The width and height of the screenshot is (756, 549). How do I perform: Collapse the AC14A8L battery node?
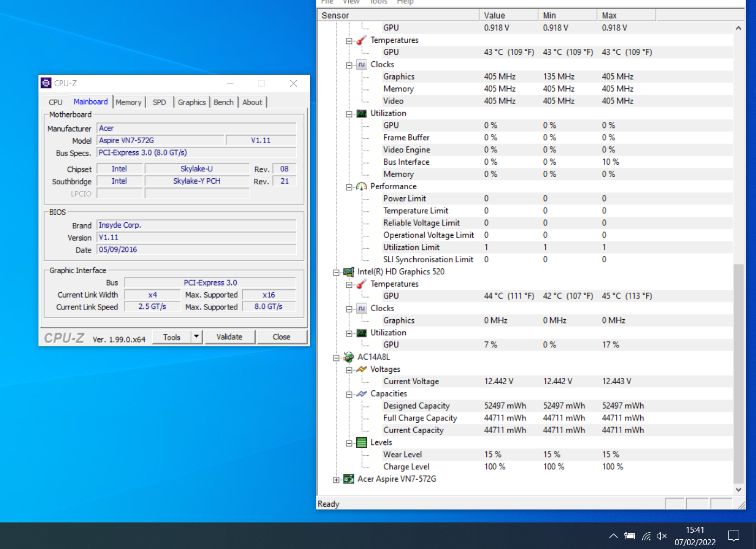click(x=336, y=358)
